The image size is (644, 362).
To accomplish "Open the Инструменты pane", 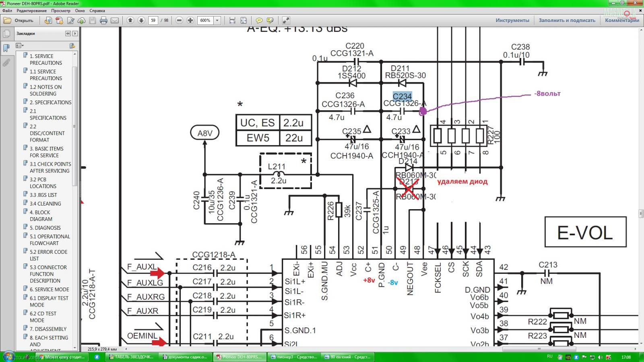I will 512,21.
